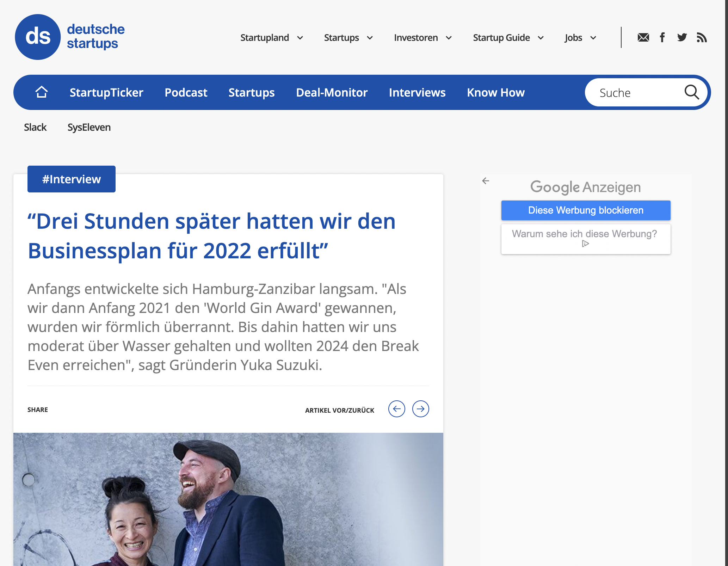728x566 pixels.
Task: Open the Podcast section
Action: click(x=186, y=92)
